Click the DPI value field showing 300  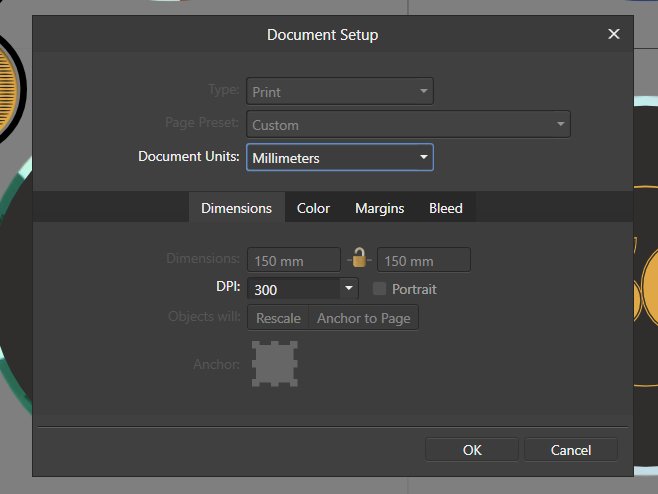coord(294,288)
